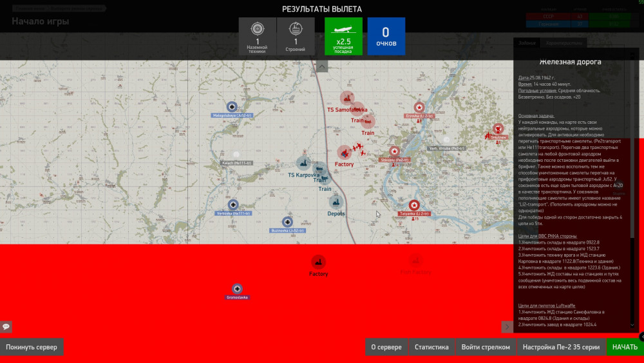Open Настройка Пе-2 35 серии

(x=561, y=347)
